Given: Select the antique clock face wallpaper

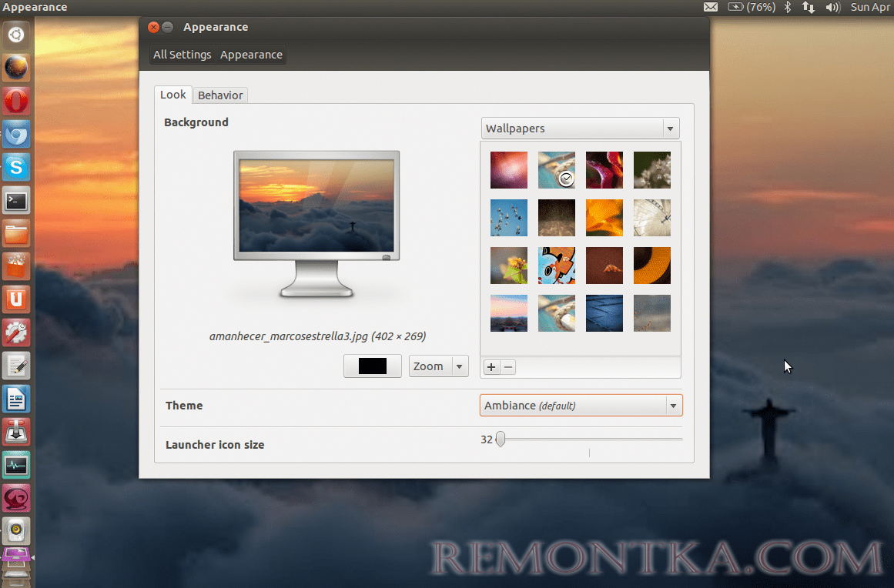Looking at the screenshot, I should tap(651, 218).
